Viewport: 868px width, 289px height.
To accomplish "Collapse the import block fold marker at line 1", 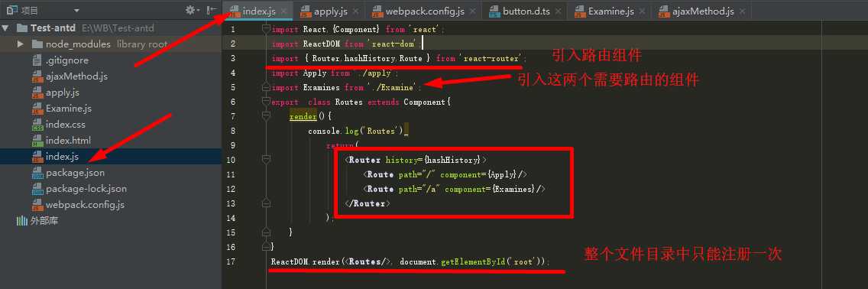I will (x=266, y=29).
